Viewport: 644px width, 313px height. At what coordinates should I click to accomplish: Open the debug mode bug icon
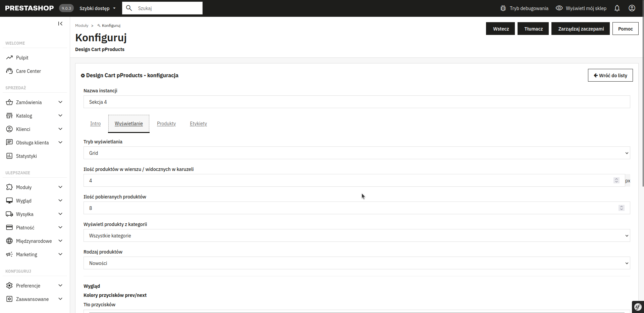tap(503, 8)
